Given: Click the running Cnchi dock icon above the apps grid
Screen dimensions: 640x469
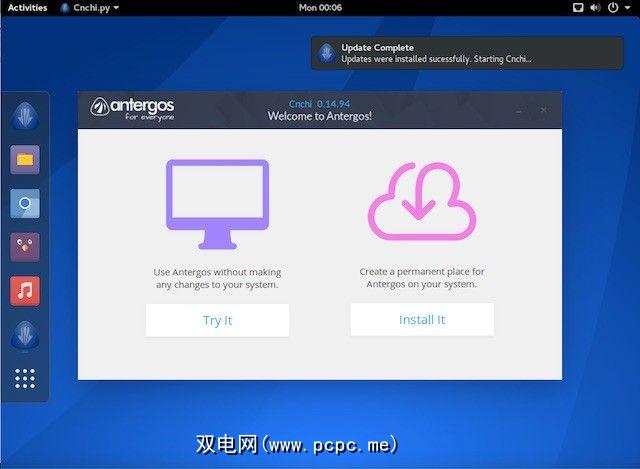Looking at the screenshot, I should pyautogui.click(x=25, y=335).
